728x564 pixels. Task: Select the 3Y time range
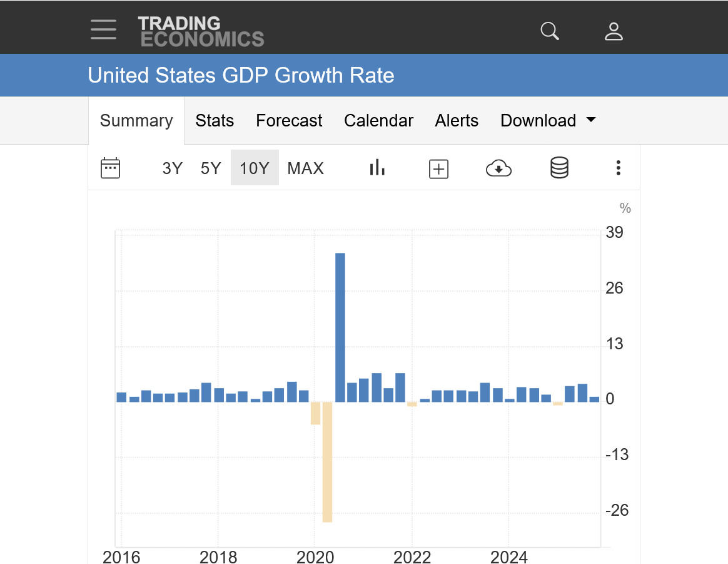172,168
